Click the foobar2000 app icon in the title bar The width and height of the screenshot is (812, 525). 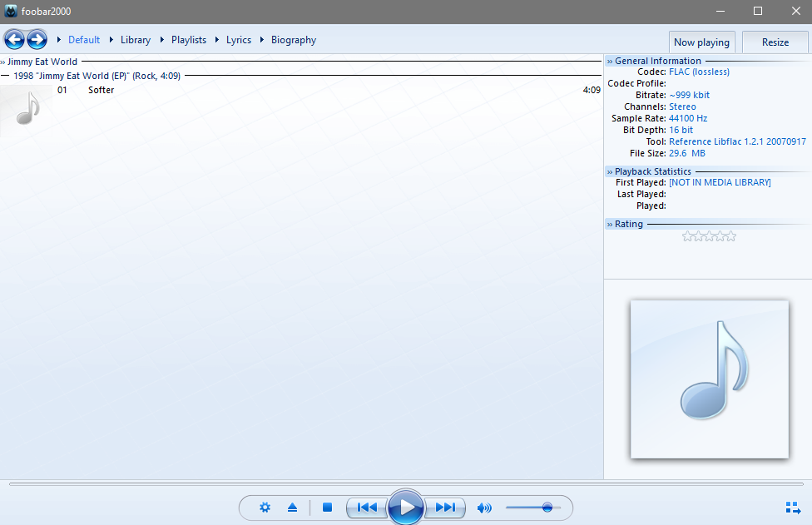pyautogui.click(x=10, y=11)
